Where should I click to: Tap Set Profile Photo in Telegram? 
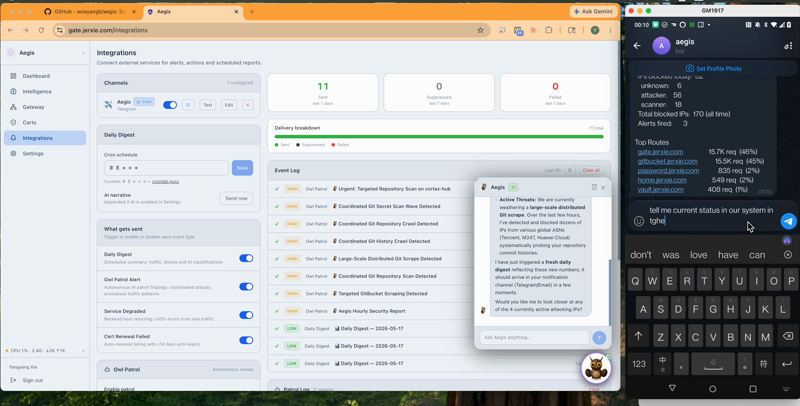pos(713,68)
